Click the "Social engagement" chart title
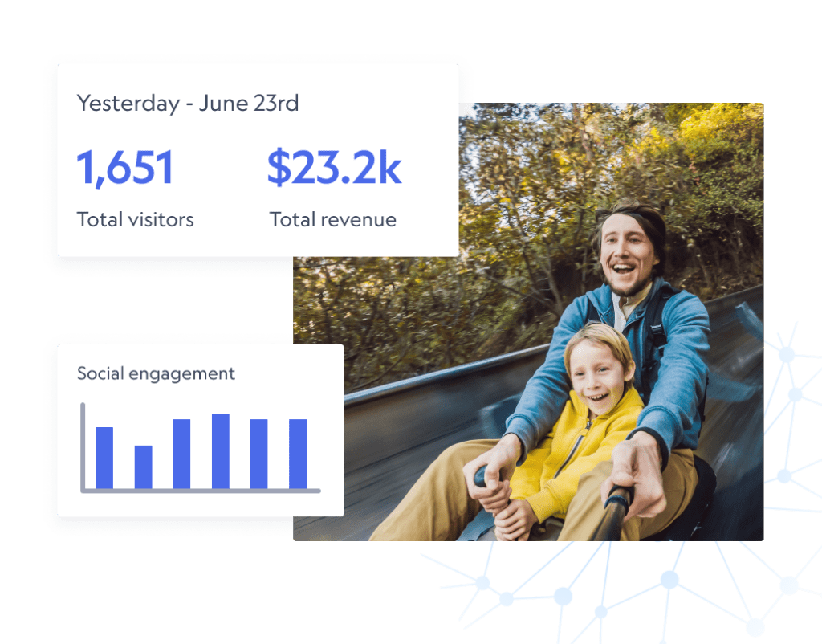This screenshot has height=644, width=822. (x=156, y=373)
